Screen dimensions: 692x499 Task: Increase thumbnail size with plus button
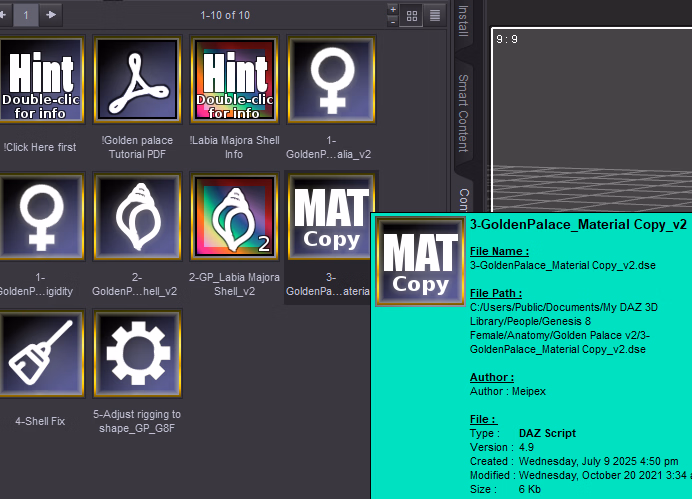391,9
